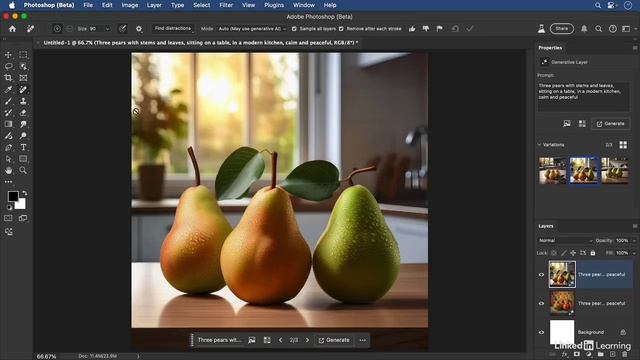Give thumbs up feedback on result
640x360 pixels.
click(412, 29)
